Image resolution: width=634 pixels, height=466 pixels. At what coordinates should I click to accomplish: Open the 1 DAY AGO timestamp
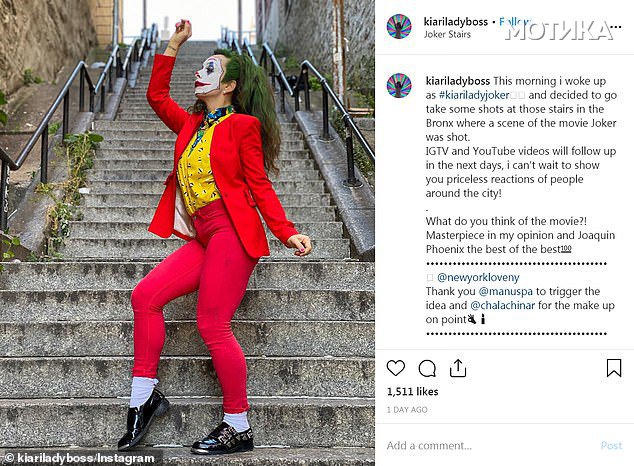(x=407, y=410)
